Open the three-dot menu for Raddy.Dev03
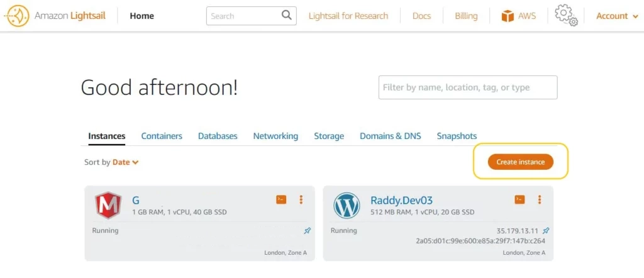 pos(540,199)
